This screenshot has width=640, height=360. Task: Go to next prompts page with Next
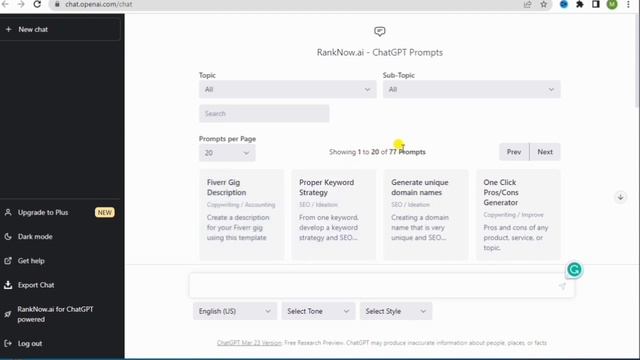pyautogui.click(x=545, y=152)
